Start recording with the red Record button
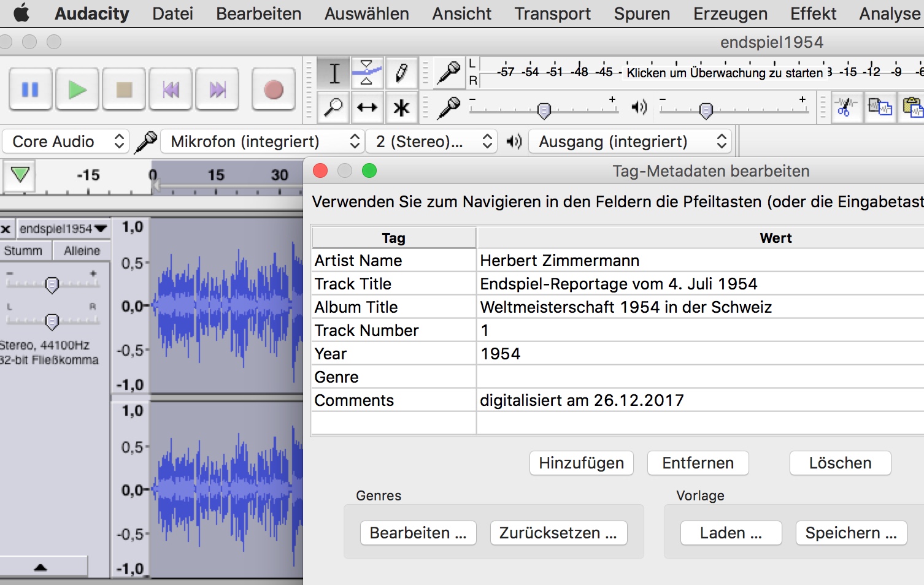The height and width of the screenshot is (585, 924). 273,90
